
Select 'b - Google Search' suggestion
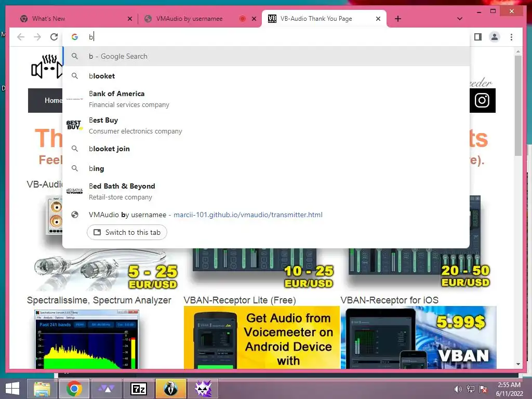[x=266, y=56]
